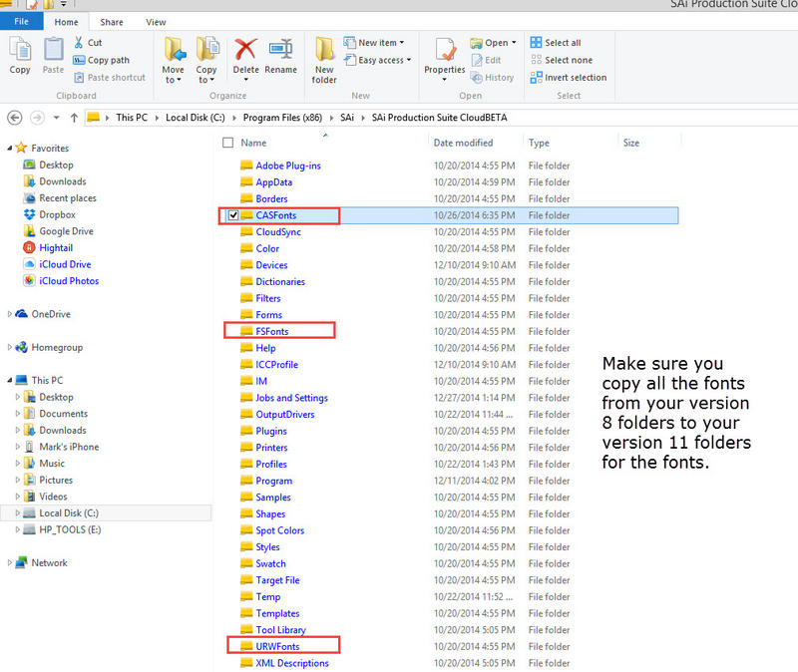
Task: Select the Tool Library folder
Action: (281, 630)
